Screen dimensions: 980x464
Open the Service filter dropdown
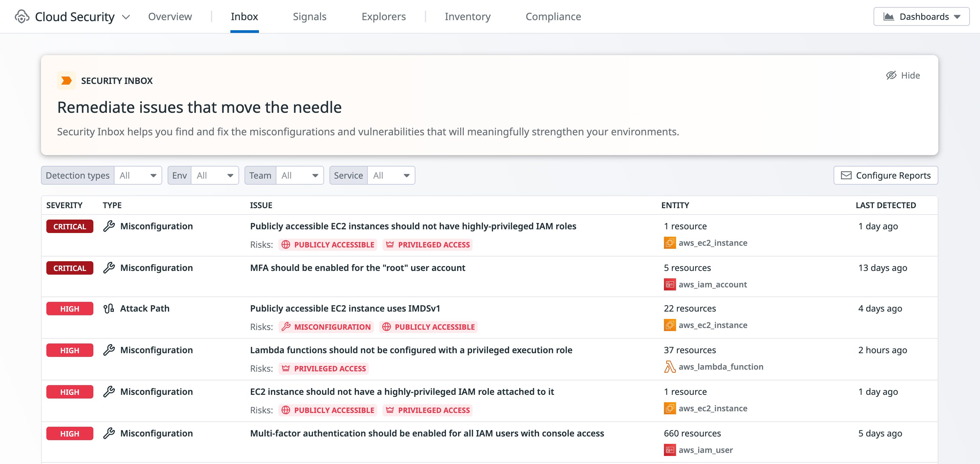coord(391,175)
